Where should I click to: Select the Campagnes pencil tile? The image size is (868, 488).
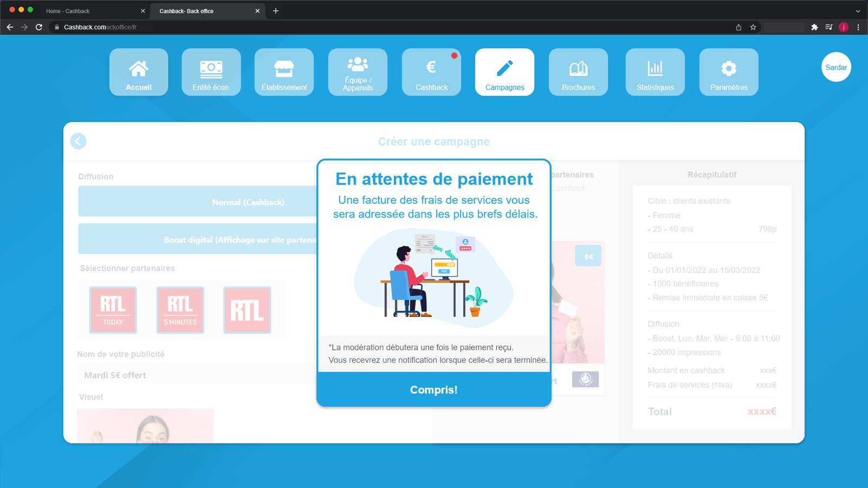(x=505, y=72)
